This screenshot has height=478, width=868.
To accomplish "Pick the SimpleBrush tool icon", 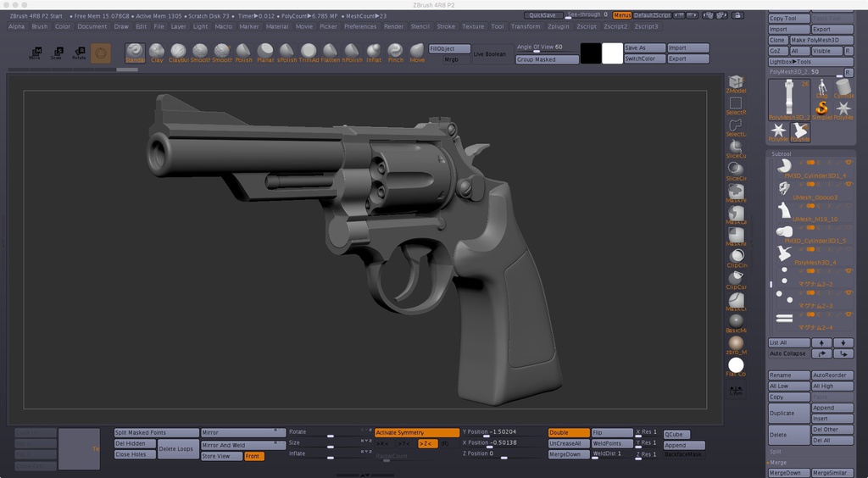I will [822, 109].
